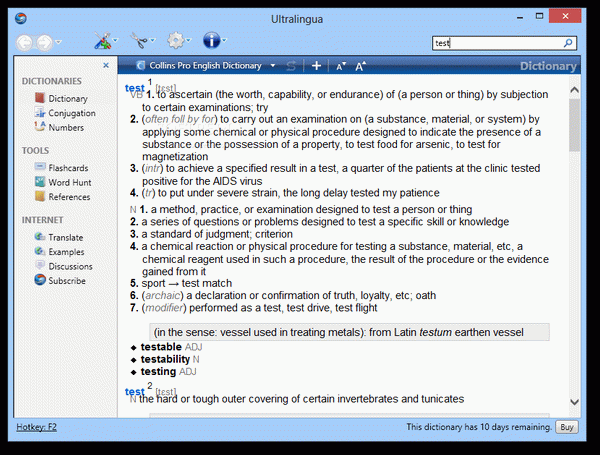Click the Collins dictionary book icon
Image resolution: width=600 pixels, height=455 pixels.
pyautogui.click(x=140, y=66)
